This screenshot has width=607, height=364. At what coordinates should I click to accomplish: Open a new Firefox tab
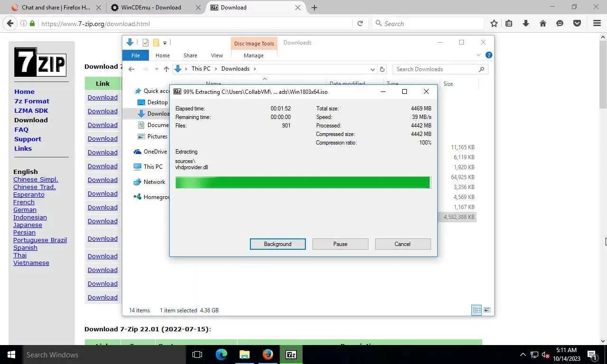pos(314,8)
